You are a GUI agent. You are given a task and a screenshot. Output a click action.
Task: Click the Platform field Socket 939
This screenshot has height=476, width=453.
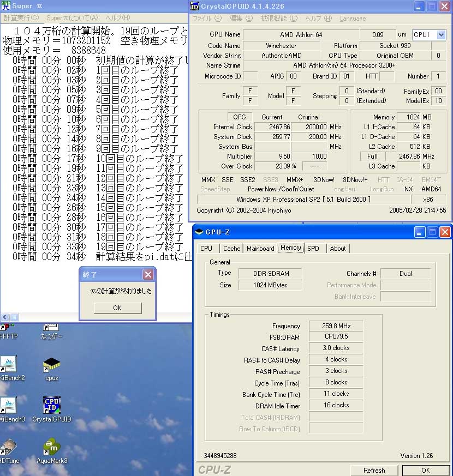[x=395, y=46]
